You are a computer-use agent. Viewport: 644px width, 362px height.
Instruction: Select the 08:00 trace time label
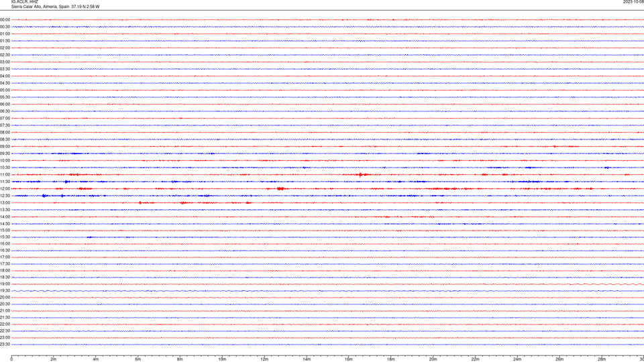click(x=5, y=133)
